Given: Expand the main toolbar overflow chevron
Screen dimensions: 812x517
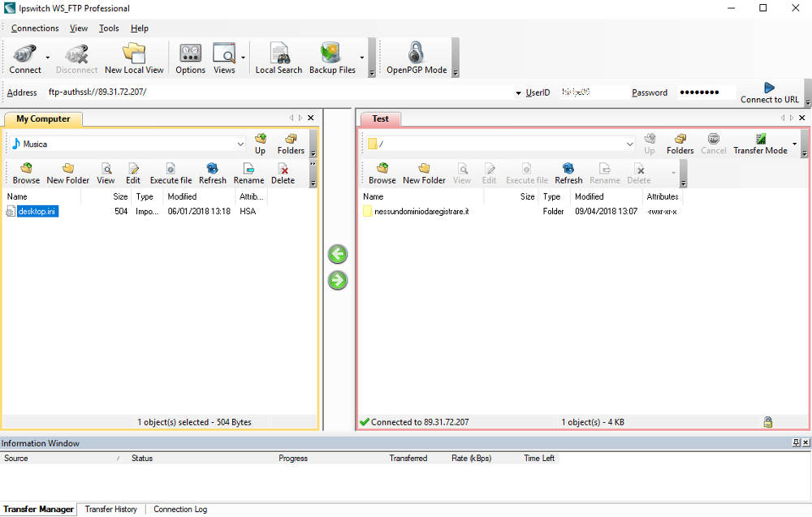Looking at the screenshot, I should point(371,73).
